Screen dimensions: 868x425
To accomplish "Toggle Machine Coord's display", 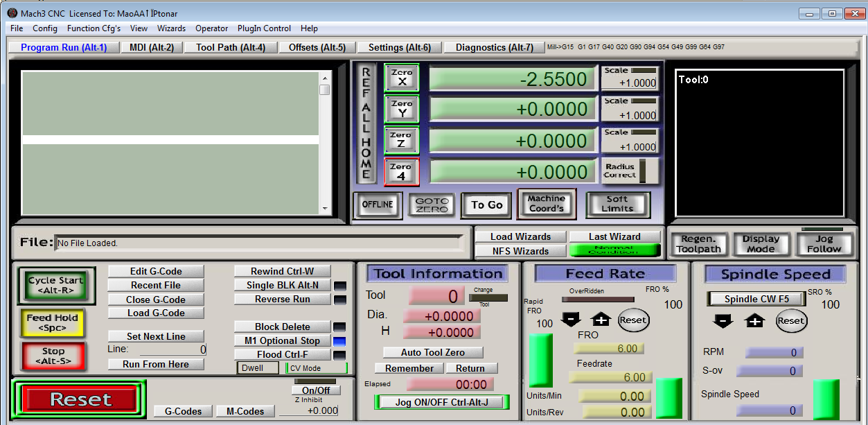I will (547, 203).
